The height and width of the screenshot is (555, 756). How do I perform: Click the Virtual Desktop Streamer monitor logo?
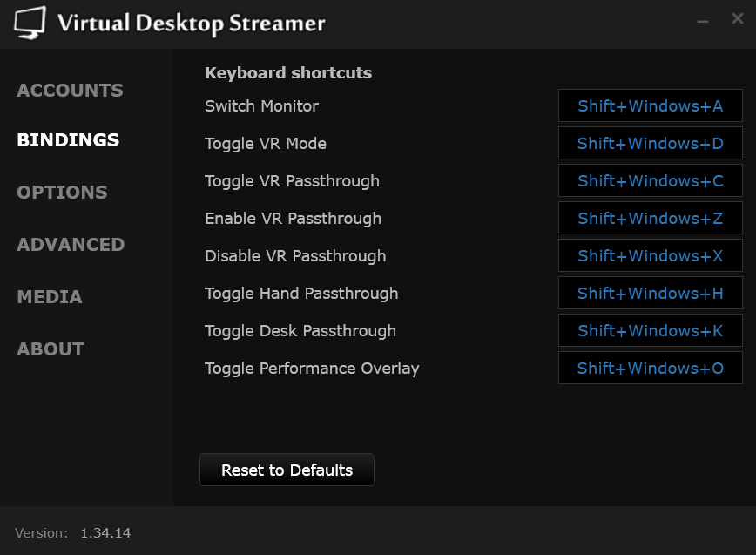pyautogui.click(x=30, y=23)
